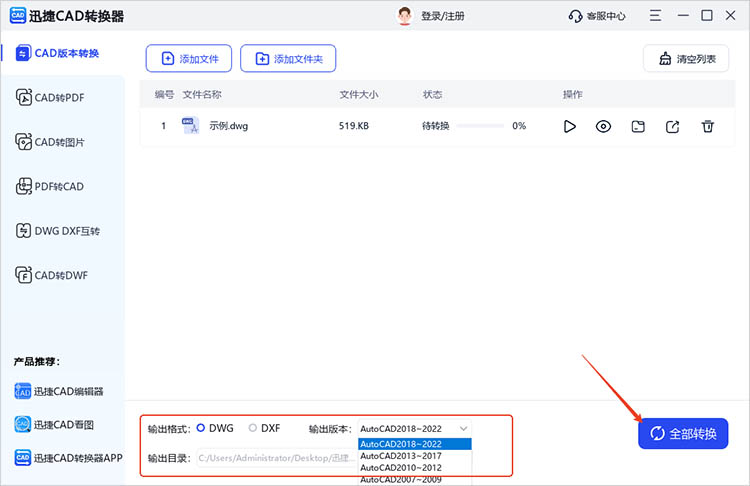Clear the list with 清空列表
750x486 pixels.
click(686, 58)
